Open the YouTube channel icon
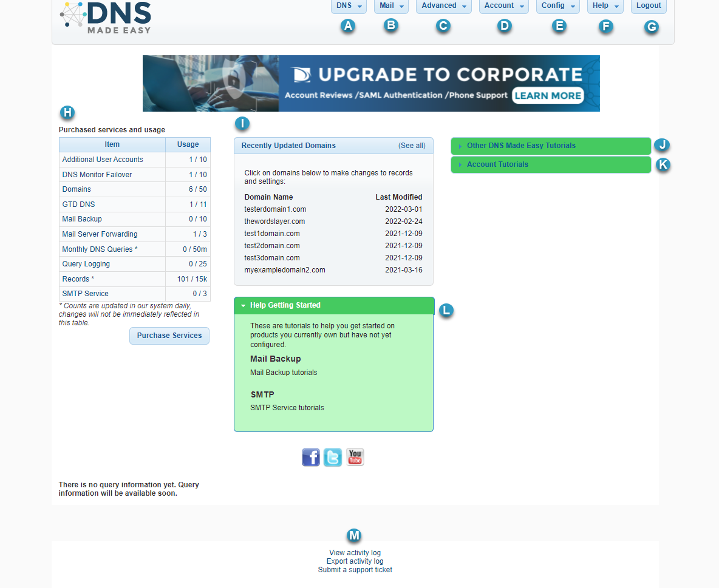This screenshot has height=588, width=719. click(x=355, y=457)
